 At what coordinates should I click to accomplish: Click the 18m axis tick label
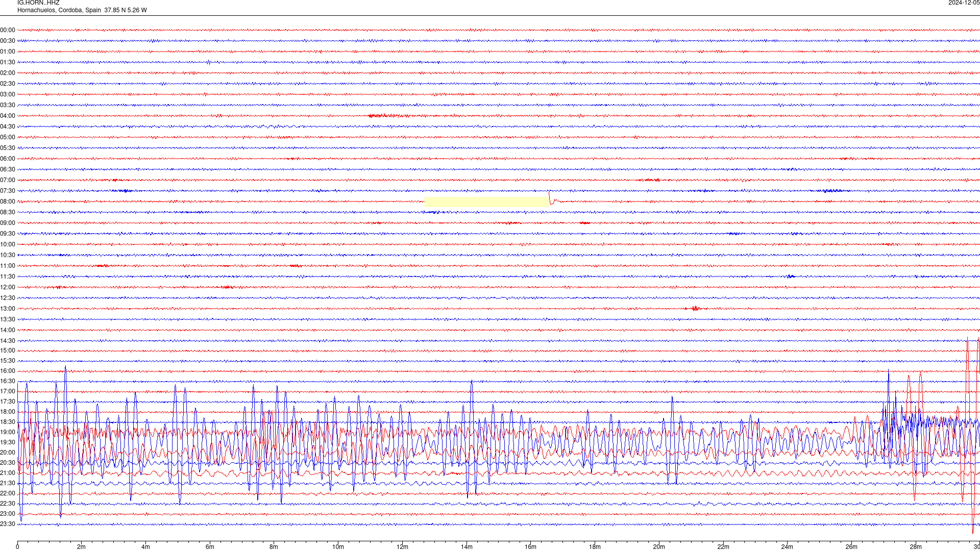[x=595, y=547]
